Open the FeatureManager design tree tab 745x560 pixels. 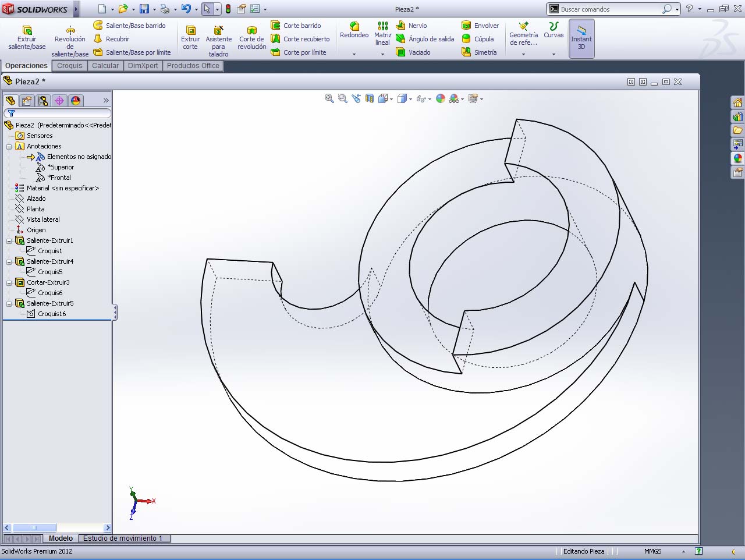10,101
